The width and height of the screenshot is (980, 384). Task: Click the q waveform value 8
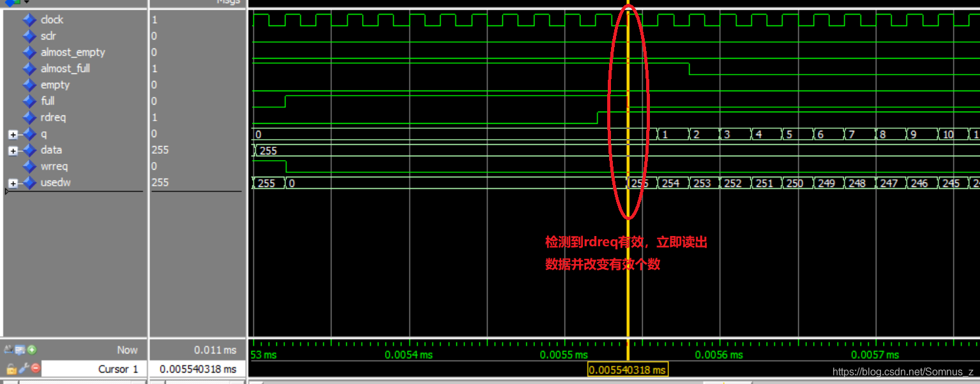tap(883, 135)
